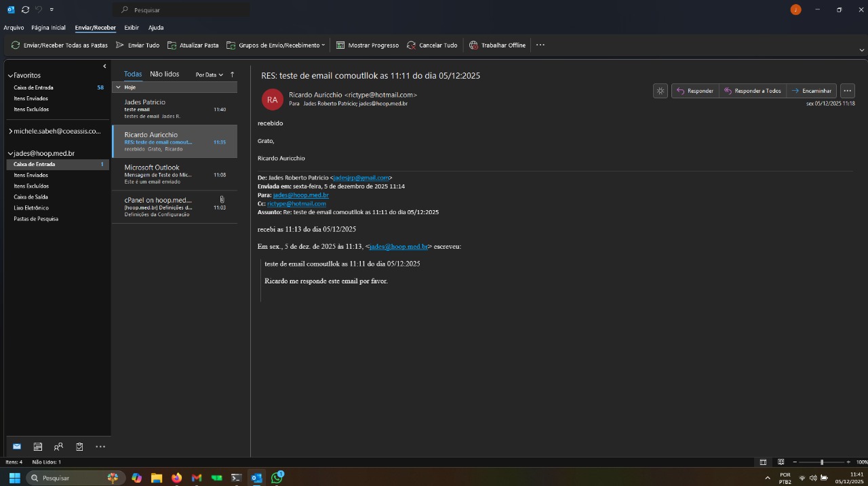This screenshot has height=486, width=868.
Task: Click the Enviar/Receber Todas as Pastas icon
Action: click(x=16, y=45)
